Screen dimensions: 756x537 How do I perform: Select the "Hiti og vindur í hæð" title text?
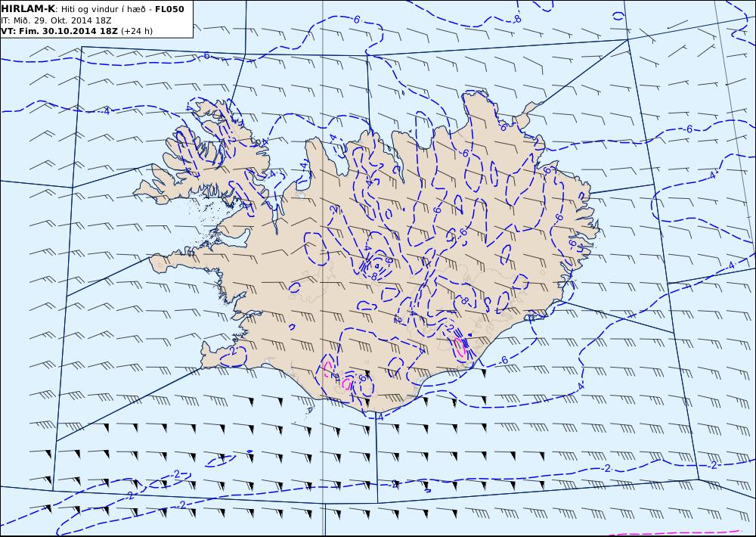coord(103,9)
